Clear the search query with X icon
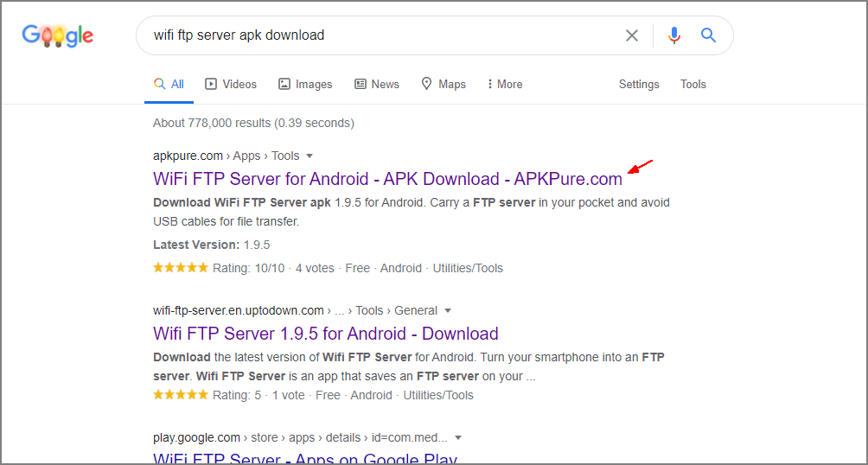 click(x=632, y=35)
